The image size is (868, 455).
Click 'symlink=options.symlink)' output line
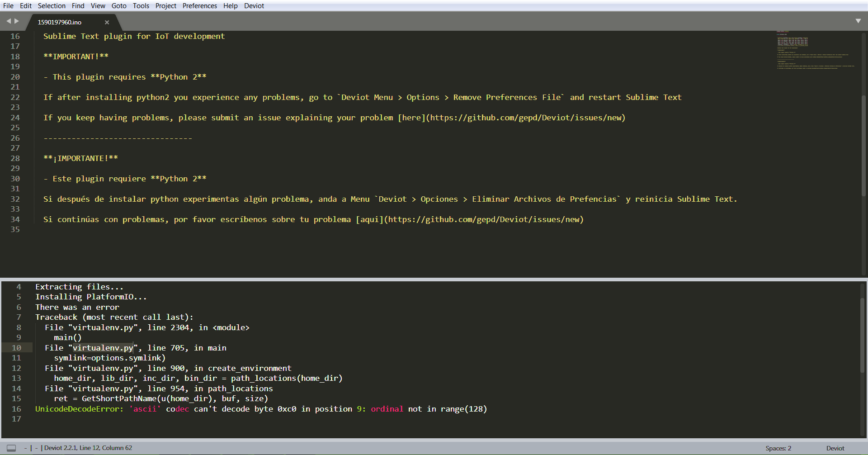click(x=110, y=358)
